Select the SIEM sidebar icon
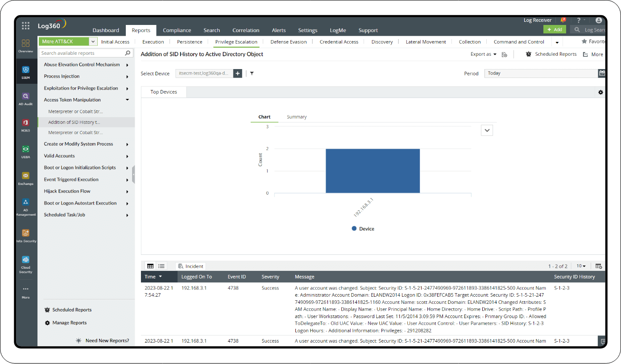 26,72
